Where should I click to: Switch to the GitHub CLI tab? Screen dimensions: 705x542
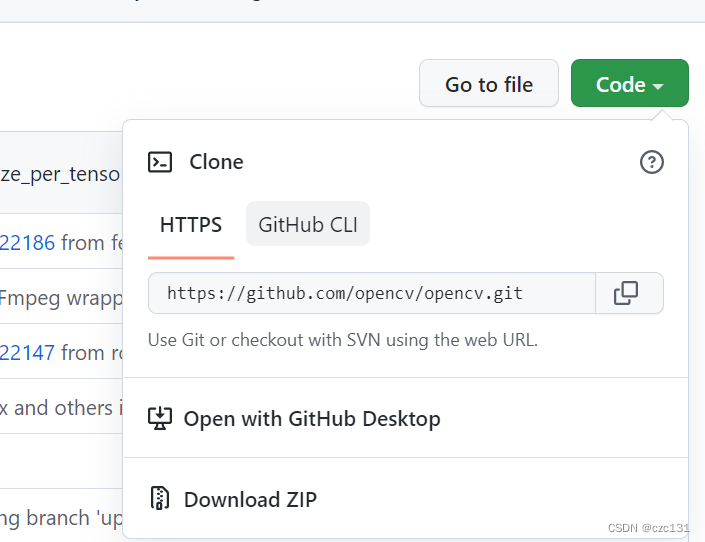coord(308,224)
